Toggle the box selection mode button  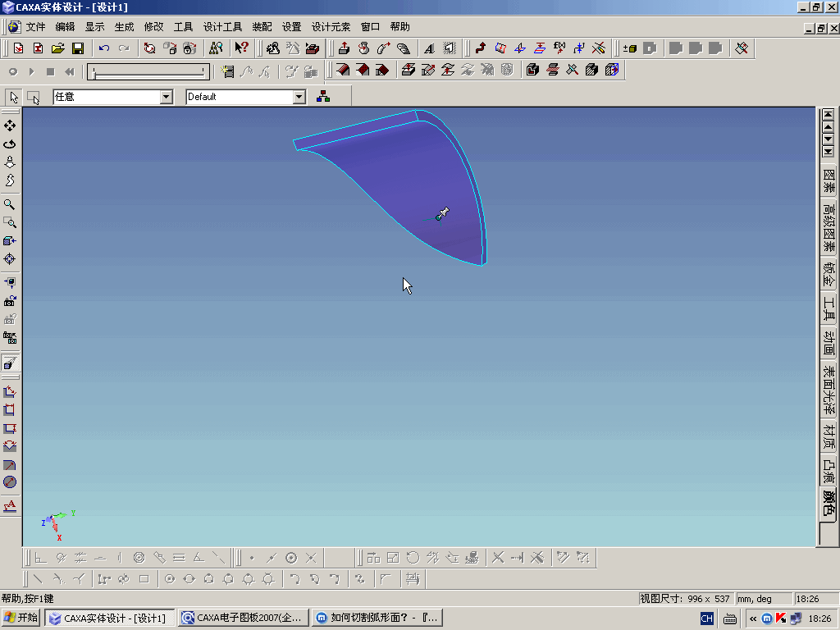coord(33,97)
